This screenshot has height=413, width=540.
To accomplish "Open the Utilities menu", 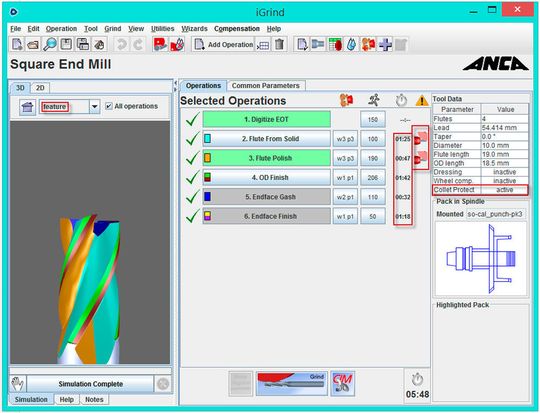I will [163, 29].
